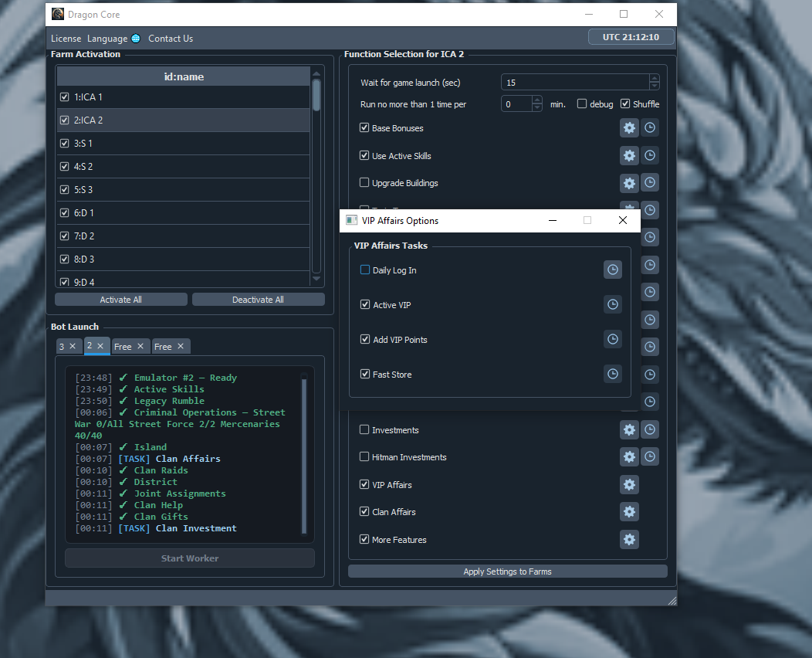Viewport: 812px width, 658px height.
Task: Open the Contact Us menu
Action: coord(171,39)
